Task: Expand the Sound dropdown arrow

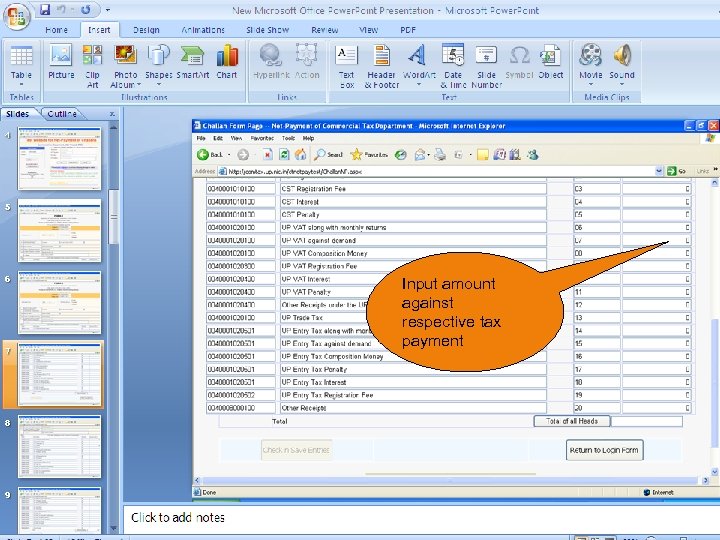Action: 622,84
